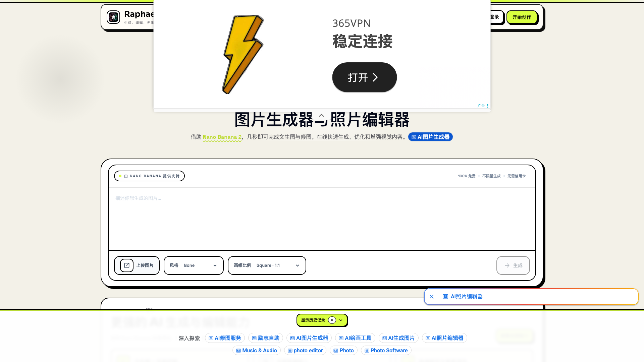Open the AI修图服务 explore link
This screenshot has height=362, width=644.
point(225,338)
